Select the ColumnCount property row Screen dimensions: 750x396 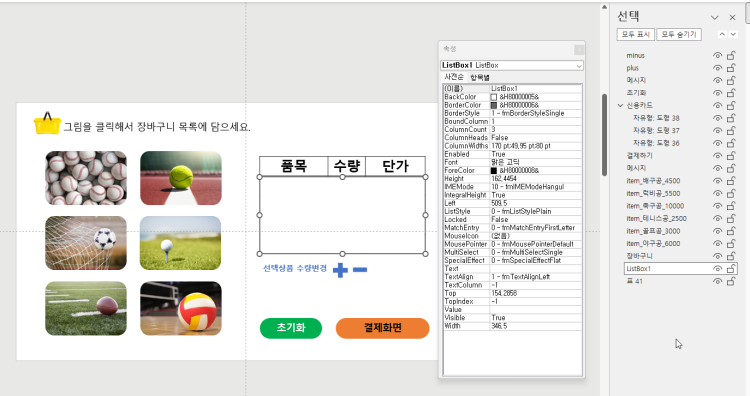point(512,130)
